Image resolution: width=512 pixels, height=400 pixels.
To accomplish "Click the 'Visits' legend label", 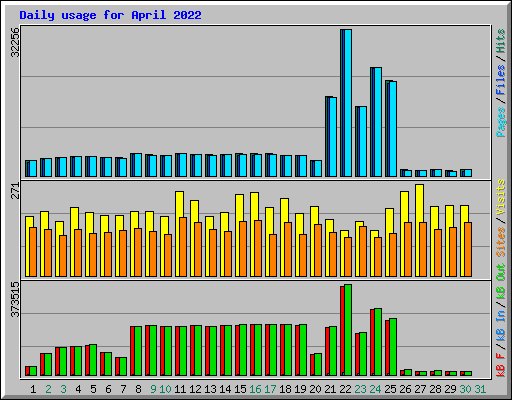I will pyautogui.click(x=500, y=197).
